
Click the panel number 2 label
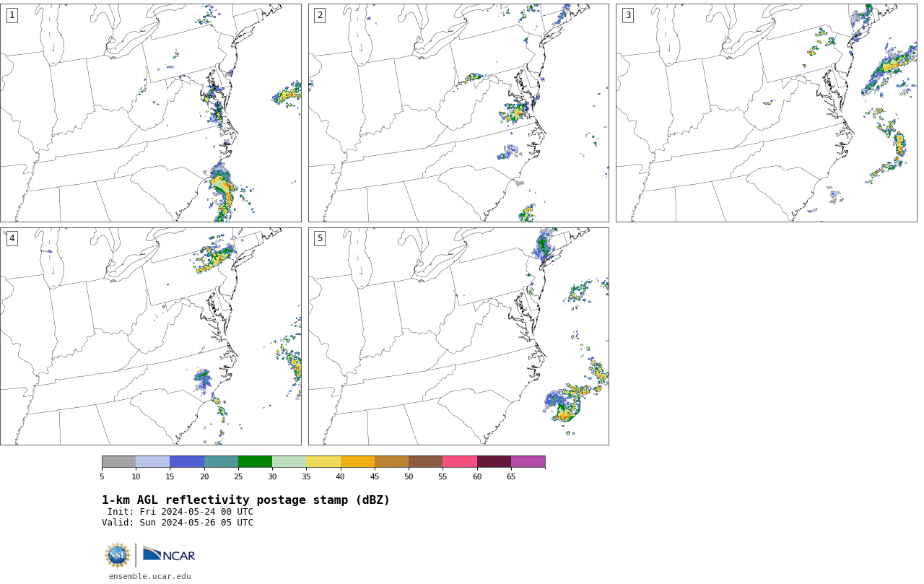click(319, 15)
